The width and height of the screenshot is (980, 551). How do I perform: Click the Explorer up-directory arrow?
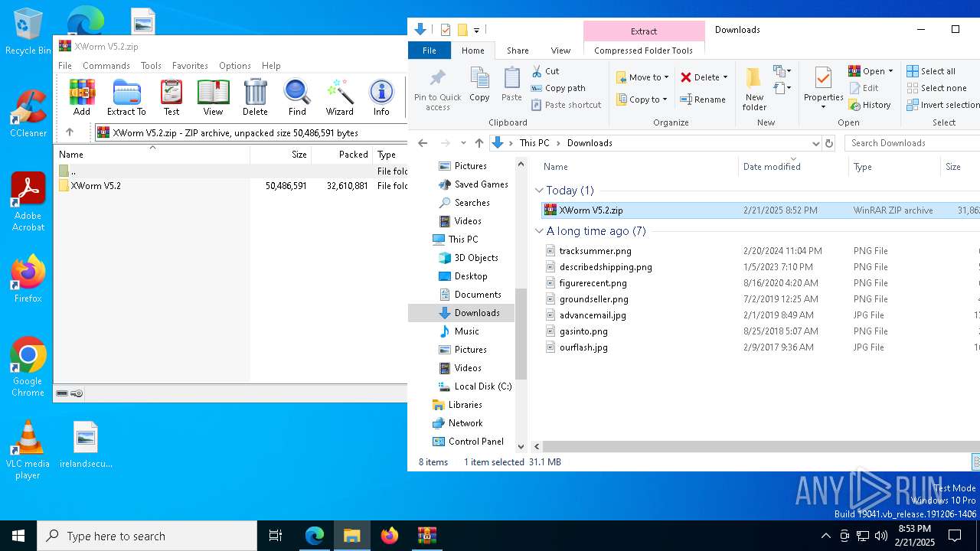tap(479, 143)
